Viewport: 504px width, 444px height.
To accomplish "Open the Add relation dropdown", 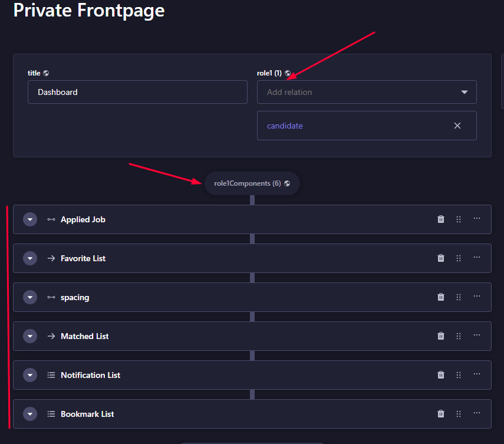I will [367, 92].
